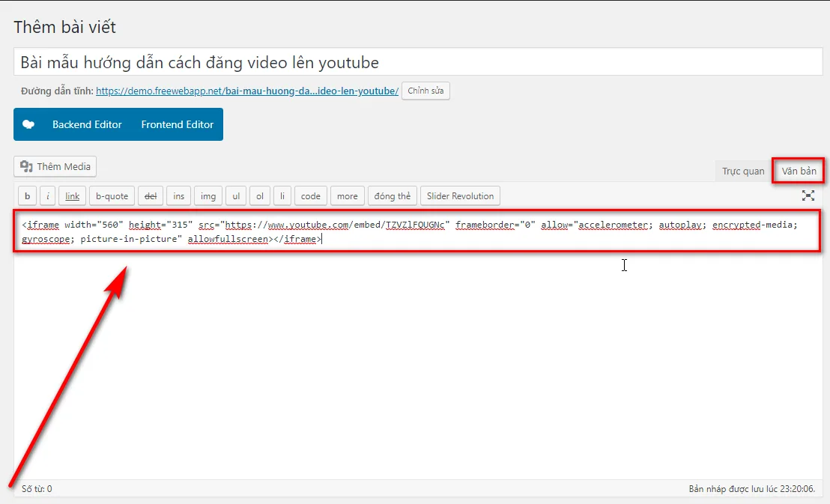
Task: Click Thêm Media button
Action: point(55,166)
